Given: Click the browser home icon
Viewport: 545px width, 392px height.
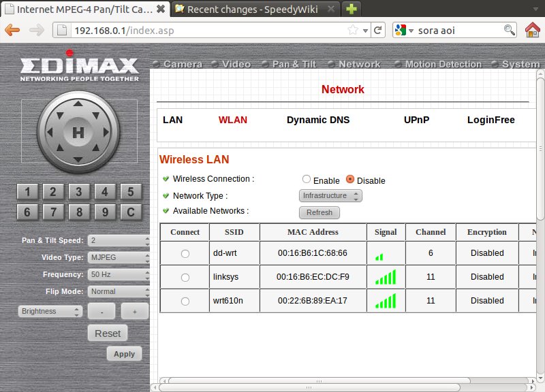Looking at the screenshot, I should coord(532,30).
